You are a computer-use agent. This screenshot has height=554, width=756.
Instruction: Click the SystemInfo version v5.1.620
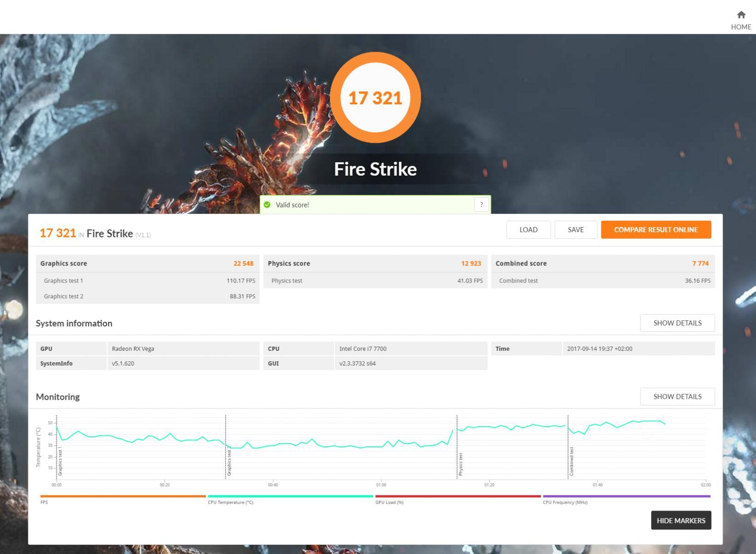click(123, 363)
